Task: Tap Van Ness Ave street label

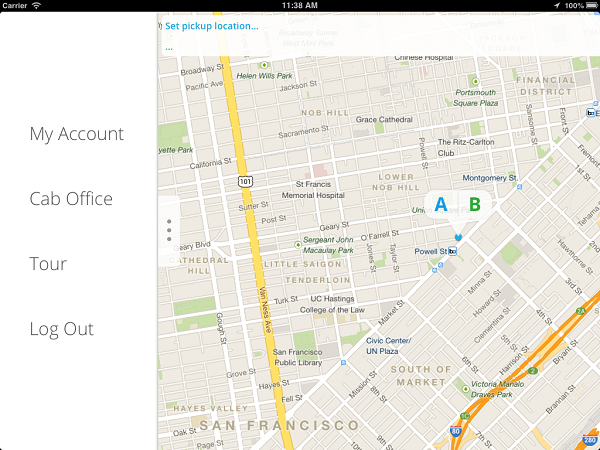Action: pos(265,310)
